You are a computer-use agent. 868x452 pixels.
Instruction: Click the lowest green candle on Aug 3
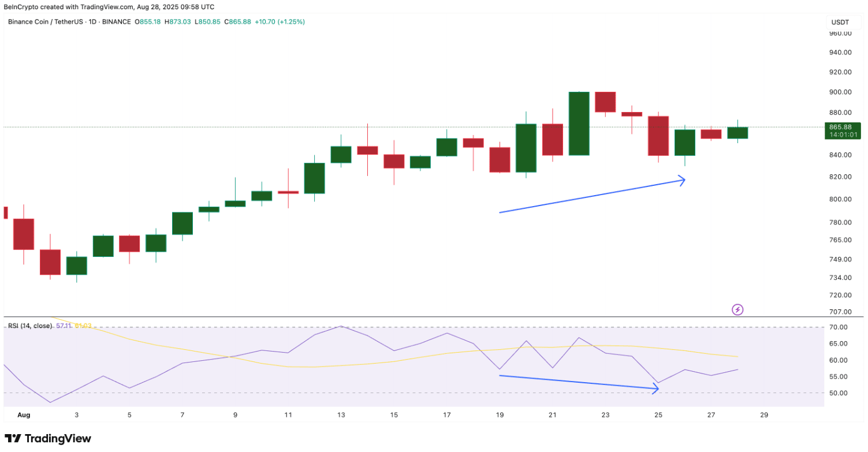[x=76, y=266]
